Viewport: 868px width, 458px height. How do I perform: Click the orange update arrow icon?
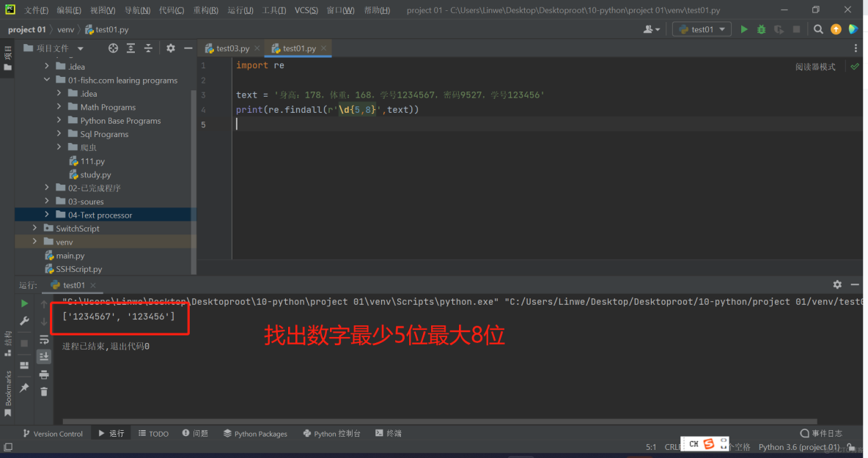point(836,29)
